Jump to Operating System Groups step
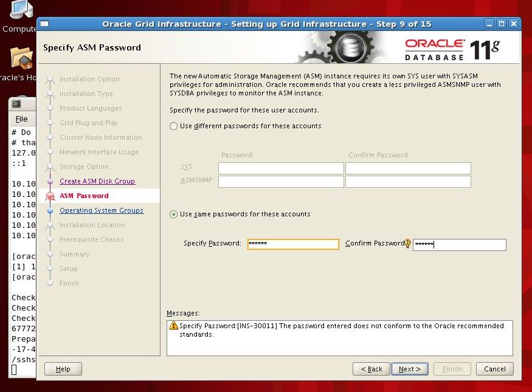The width and height of the screenshot is (532, 392). [x=102, y=210]
